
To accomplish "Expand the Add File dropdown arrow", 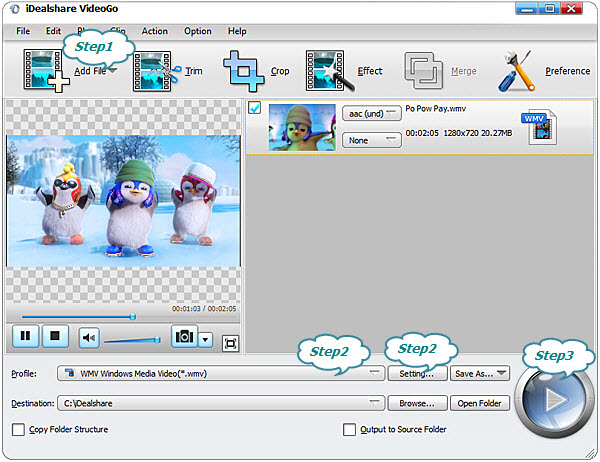I will click(112, 71).
